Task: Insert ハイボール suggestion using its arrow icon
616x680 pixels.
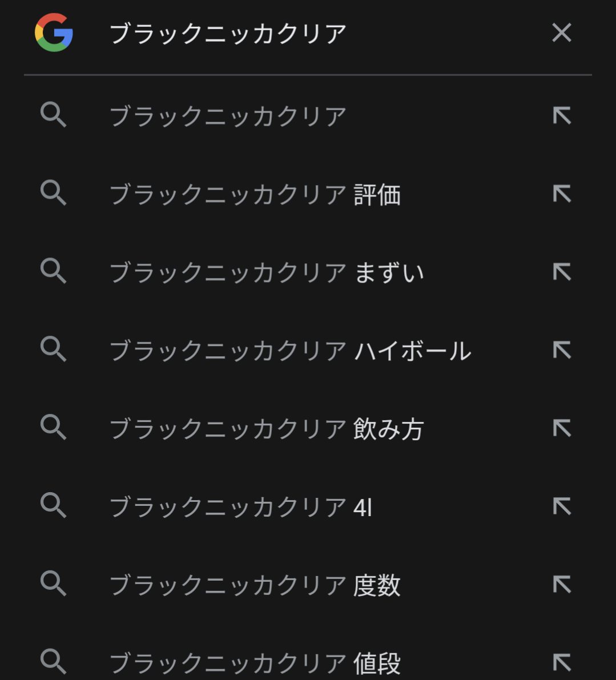Action: click(562, 350)
